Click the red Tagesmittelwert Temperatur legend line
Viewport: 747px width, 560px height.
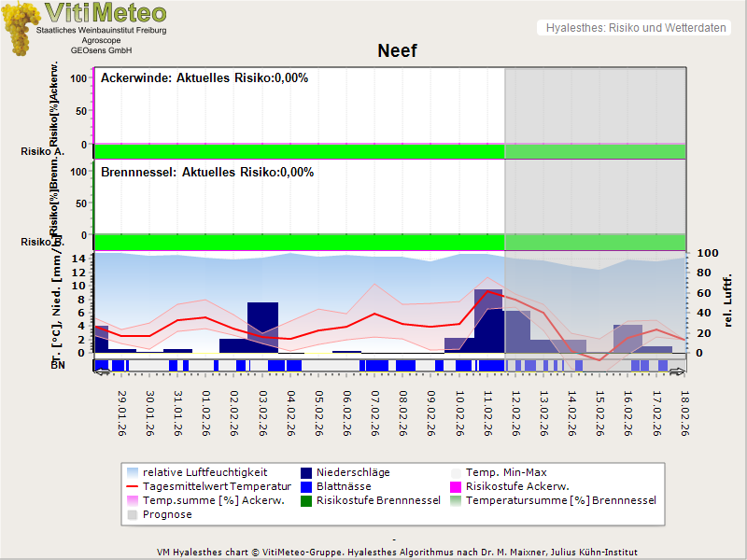(132, 486)
